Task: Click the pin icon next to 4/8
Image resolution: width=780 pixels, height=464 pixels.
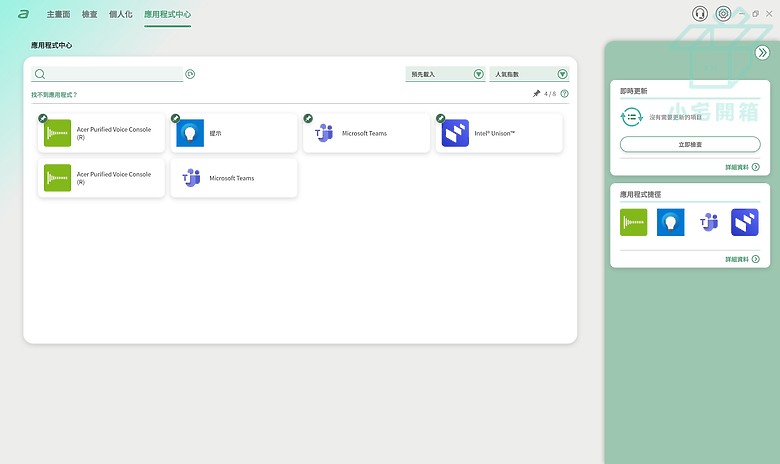Action: [x=536, y=93]
